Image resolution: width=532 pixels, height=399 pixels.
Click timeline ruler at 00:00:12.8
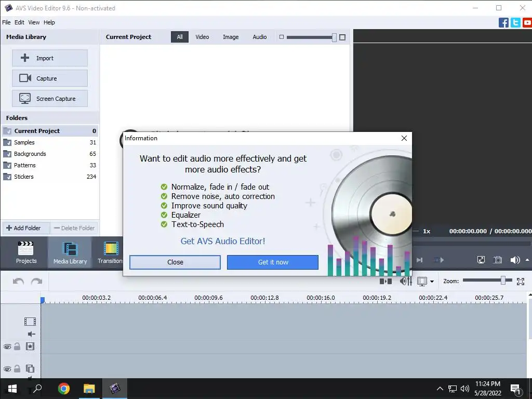tap(264, 298)
